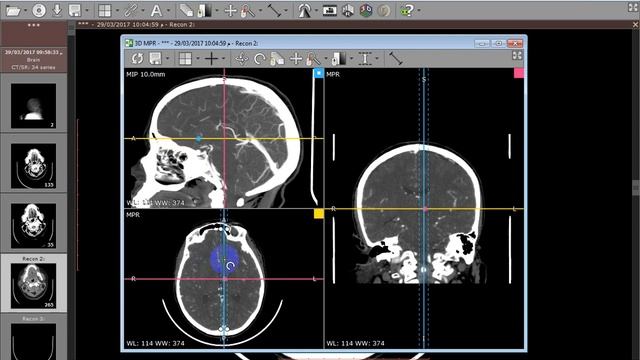Expand save dropdown in 3D MPR toolbar

point(167,59)
